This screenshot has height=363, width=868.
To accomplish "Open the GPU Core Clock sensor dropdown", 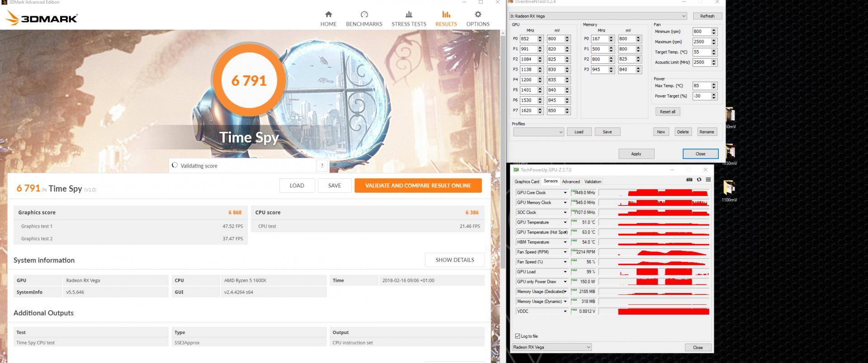I will [565, 193].
